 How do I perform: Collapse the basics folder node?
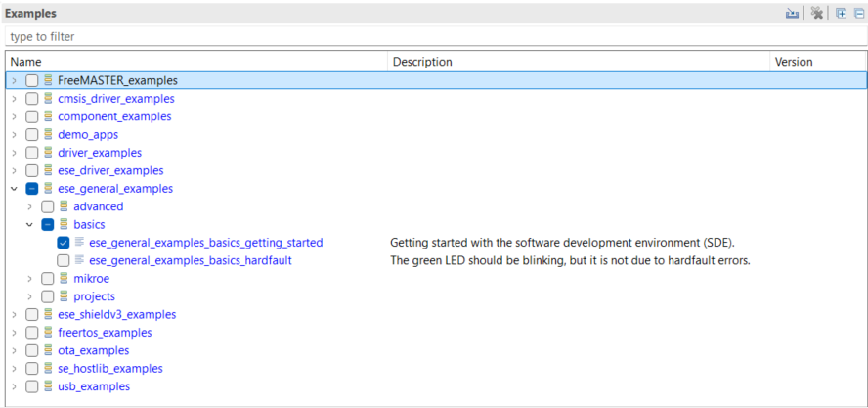pos(29,225)
